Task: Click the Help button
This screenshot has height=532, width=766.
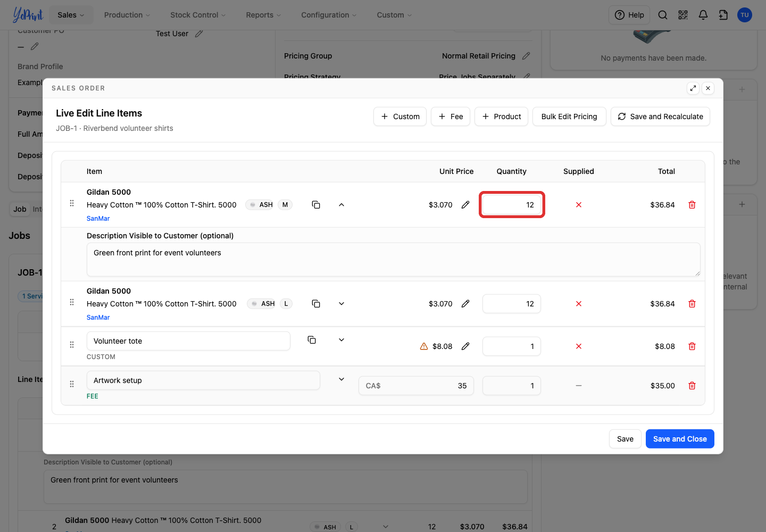Action: tap(629, 15)
